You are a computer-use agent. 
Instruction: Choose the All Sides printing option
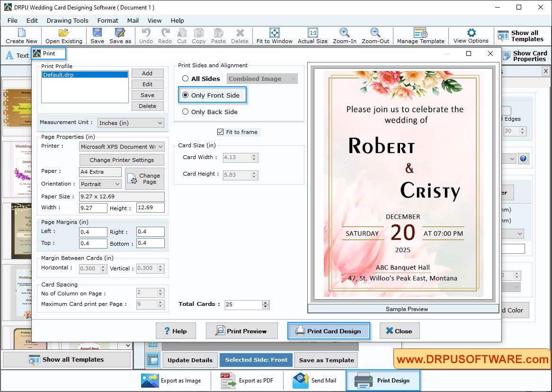(185, 79)
